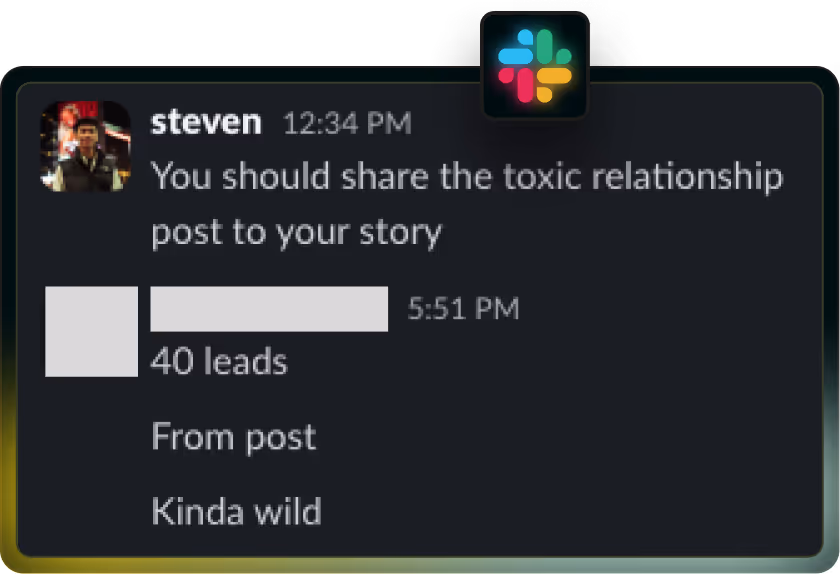Click the redacted sender name bar
This screenshot has height=574, width=840.
point(269,309)
